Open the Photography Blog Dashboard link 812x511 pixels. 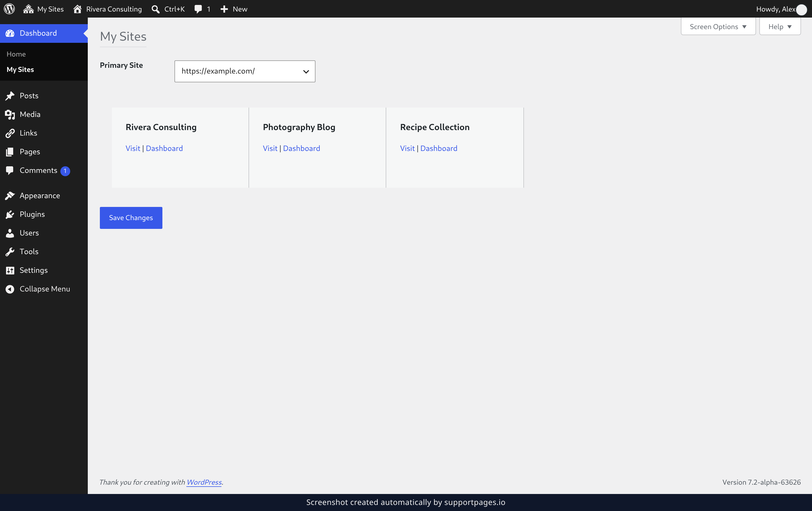click(x=301, y=148)
